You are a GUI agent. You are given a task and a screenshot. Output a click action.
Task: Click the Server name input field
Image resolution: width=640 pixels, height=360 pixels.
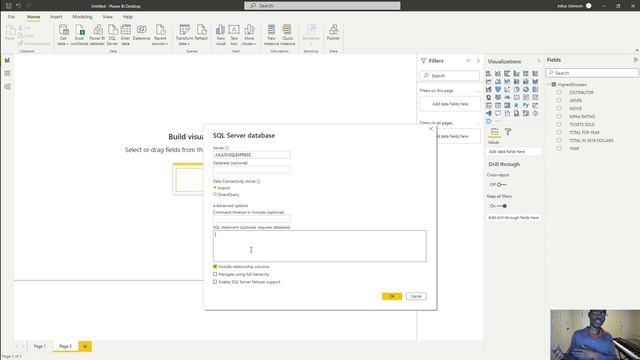point(251,155)
